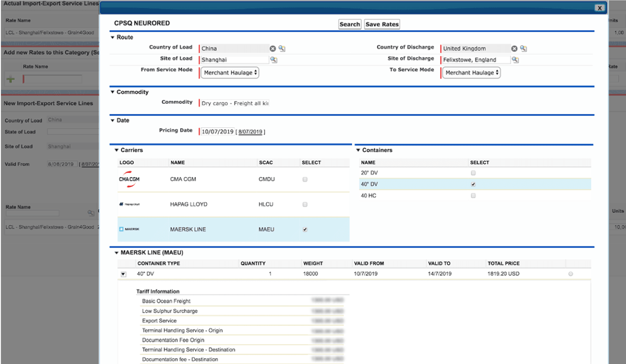Focus the Pricing Date field

(217, 132)
